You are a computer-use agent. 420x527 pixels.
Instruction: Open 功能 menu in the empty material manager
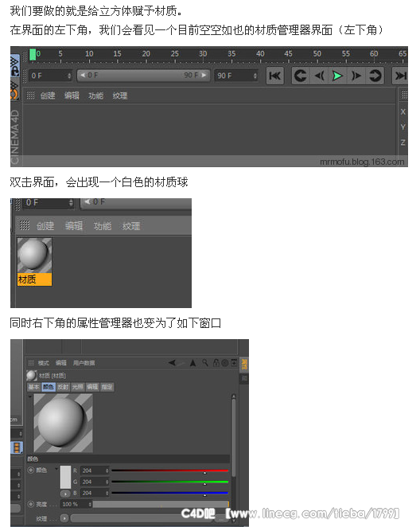(x=96, y=96)
